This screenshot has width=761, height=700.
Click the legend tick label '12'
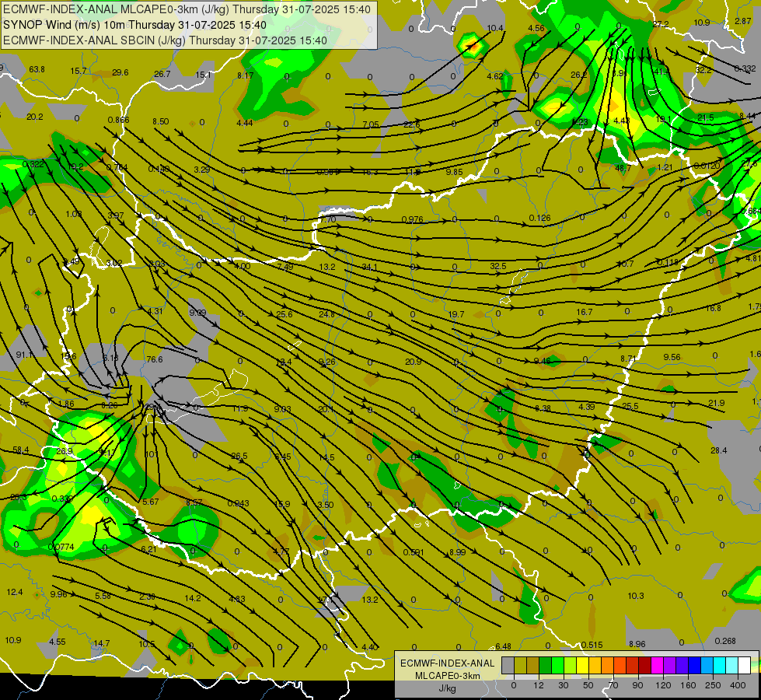[539, 685]
